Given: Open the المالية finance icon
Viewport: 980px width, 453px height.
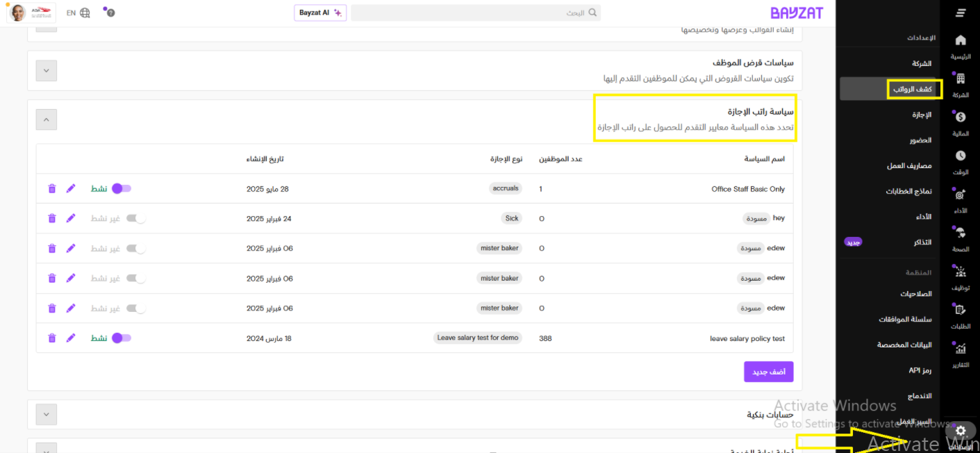Looking at the screenshot, I should pos(961,118).
